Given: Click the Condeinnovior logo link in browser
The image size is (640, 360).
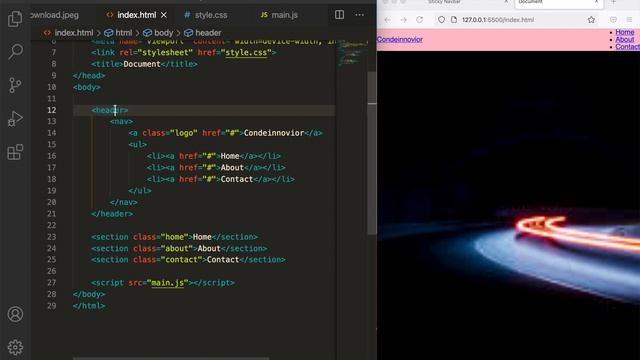Looking at the screenshot, I should [x=400, y=40].
